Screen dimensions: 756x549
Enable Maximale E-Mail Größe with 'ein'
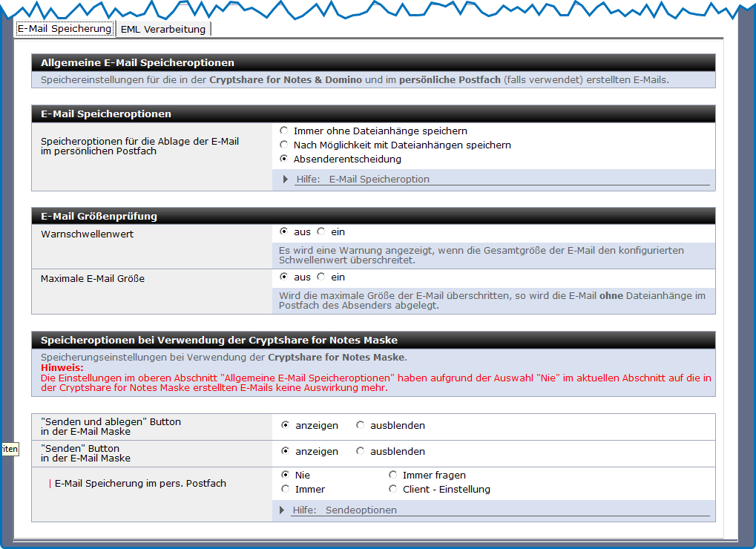tap(321, 277)
